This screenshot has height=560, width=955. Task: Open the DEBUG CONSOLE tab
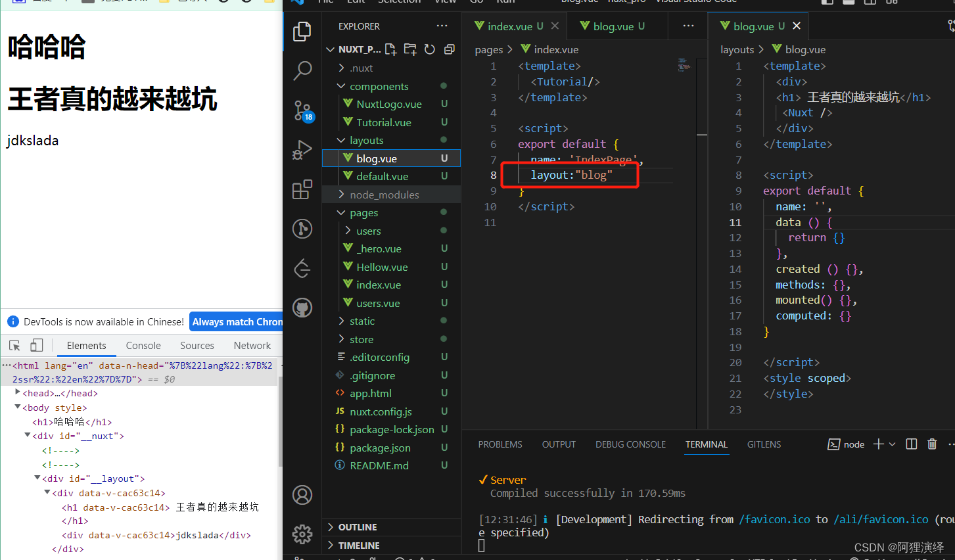coord(630,444)
